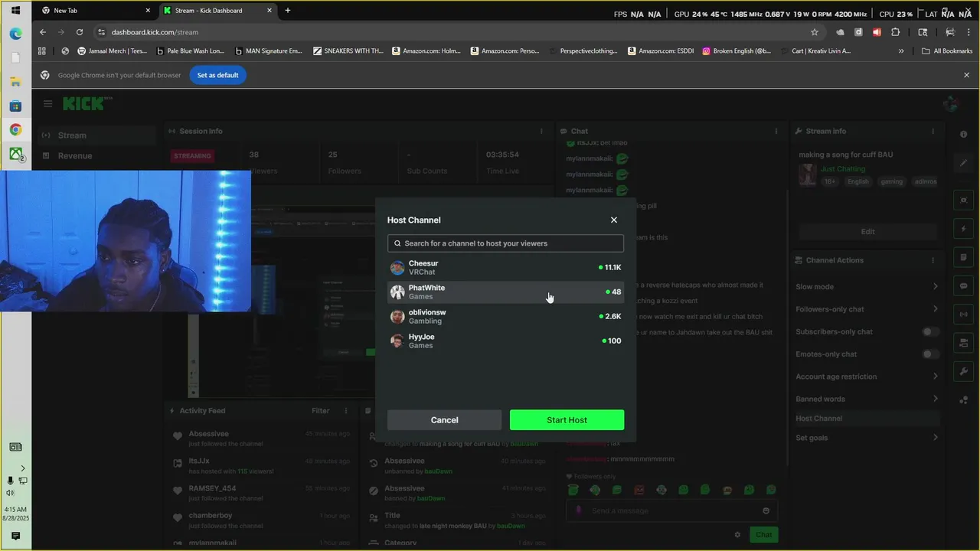Open Stream Info three-dot menu
The image size is (980, 551).
click(933, 131)
